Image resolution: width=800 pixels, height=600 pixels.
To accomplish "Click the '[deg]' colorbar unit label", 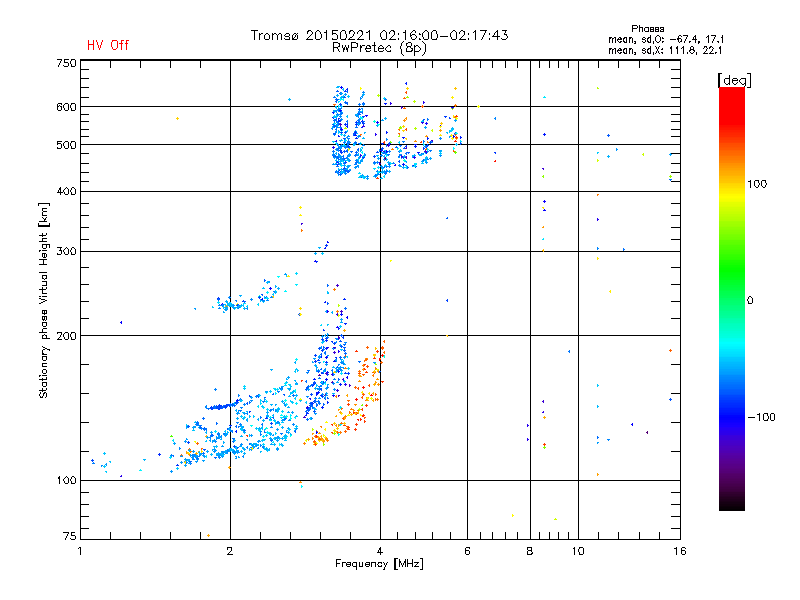I will (734, 80).
